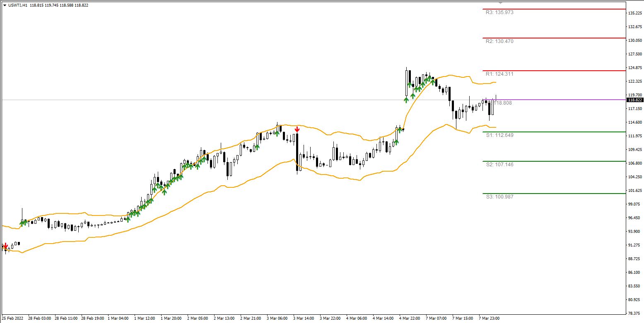Viewport: 644px width, 323px height.
Task: Select the red sell arrow near 3 Mar 14:00
Action: [297, 129]
